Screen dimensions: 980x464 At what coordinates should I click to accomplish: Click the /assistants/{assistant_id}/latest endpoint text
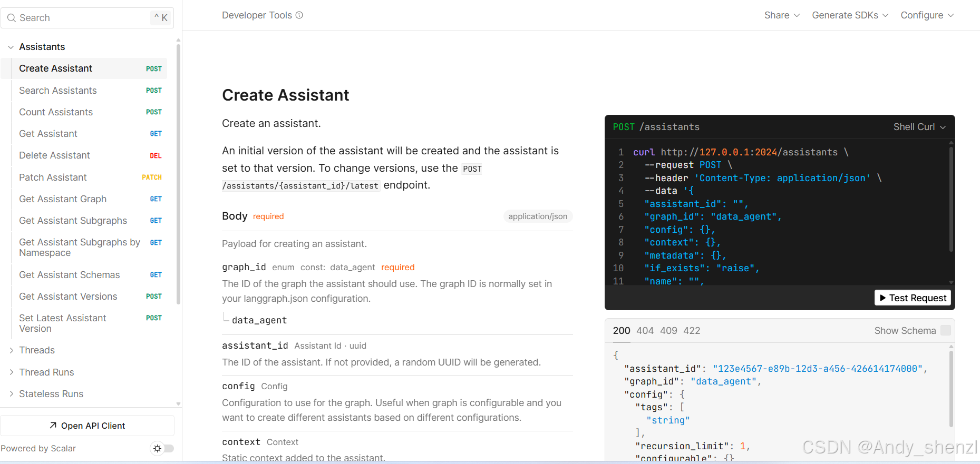[301, 185]
